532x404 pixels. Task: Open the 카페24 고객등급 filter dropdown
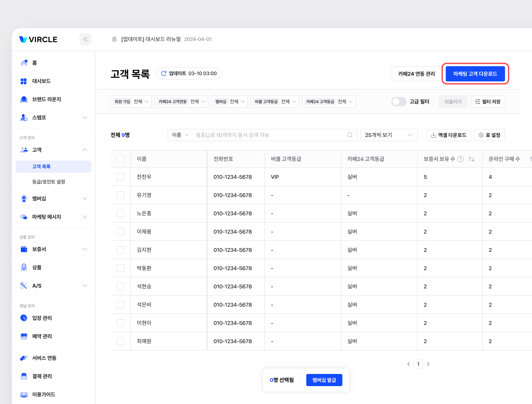tap(329, 102)
